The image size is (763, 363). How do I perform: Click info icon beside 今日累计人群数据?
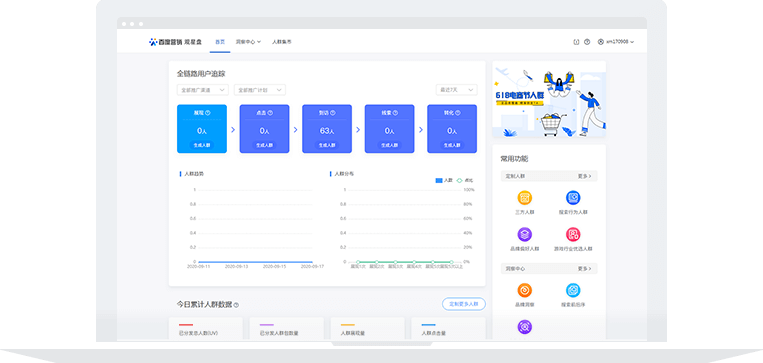(236, 305)
